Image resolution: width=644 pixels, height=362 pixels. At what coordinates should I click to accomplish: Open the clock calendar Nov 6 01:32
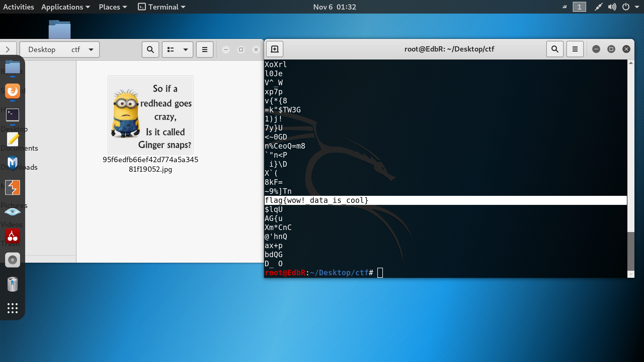(335, 7)
